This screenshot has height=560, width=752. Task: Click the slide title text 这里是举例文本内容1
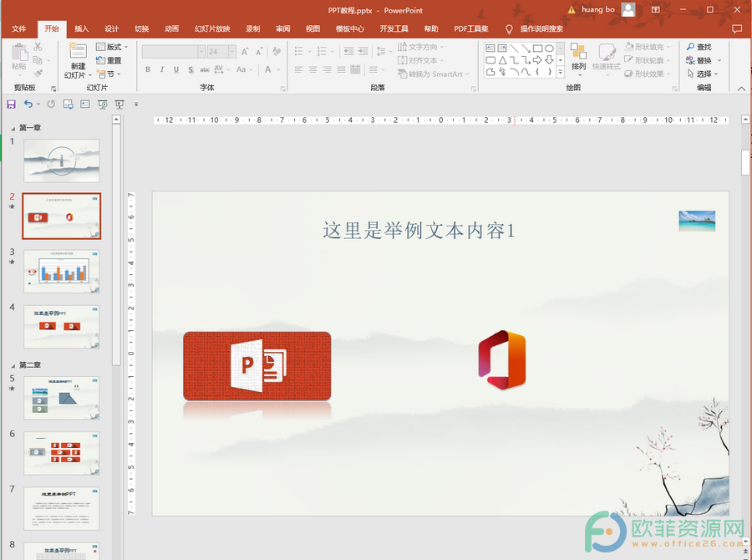point(419,231)
